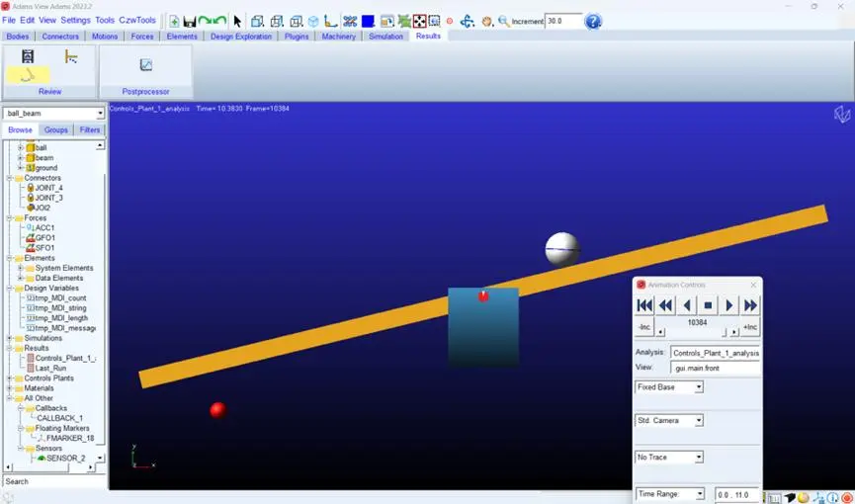The image size is (855, 504).
Task: Click the fit-to-view arrows icon
Action: 419,22
